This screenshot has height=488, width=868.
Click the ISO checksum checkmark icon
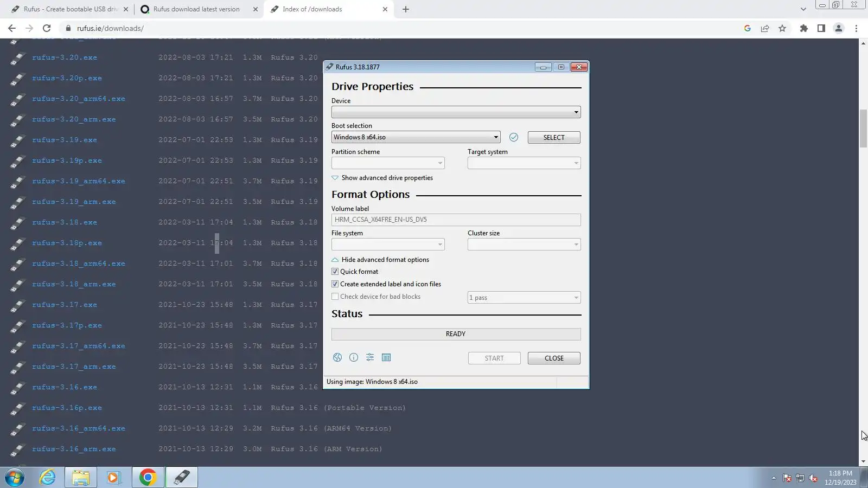click(514, 137)
